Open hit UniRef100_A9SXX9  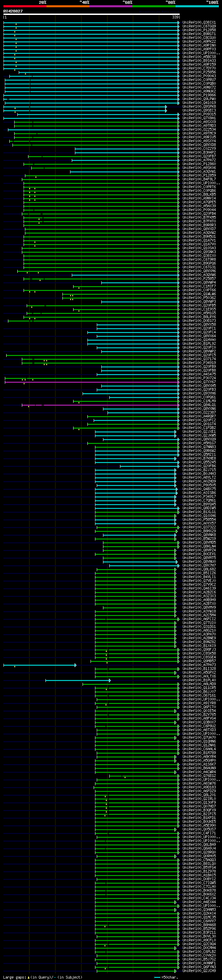(x=199, y=122)
